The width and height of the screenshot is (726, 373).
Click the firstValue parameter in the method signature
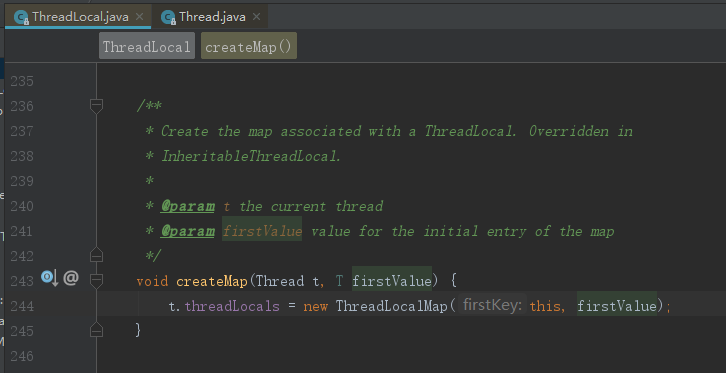pos(392,281)
